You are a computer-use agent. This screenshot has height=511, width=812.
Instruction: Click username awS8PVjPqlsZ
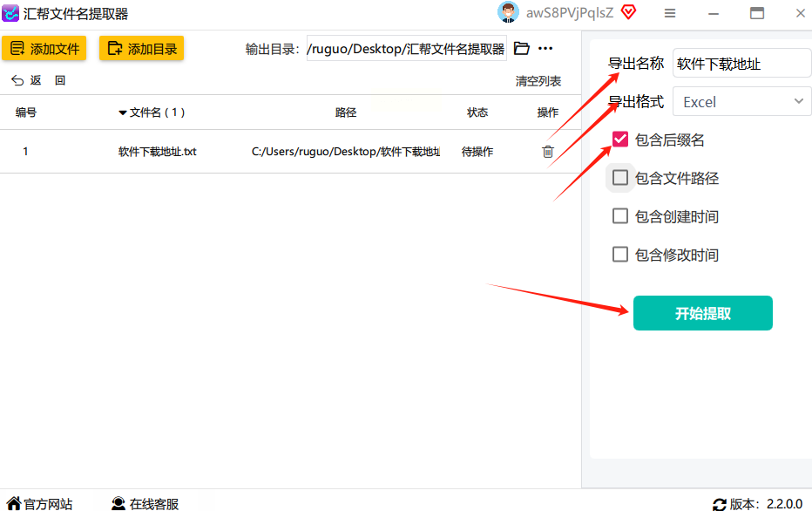pyautogui.click(x=570, y=13)
